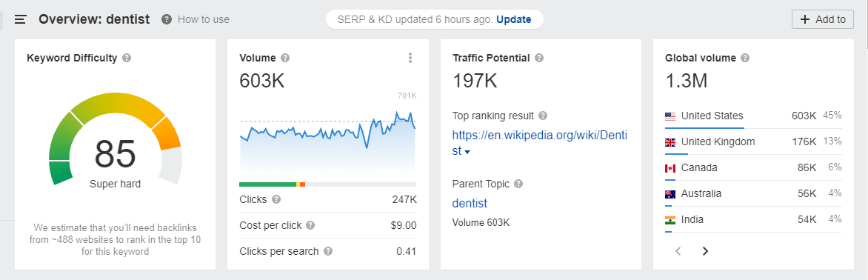Image resolution: width=868 pixels, height=280 pixels.
Task: Click the Volume help question icon
Action: [285, 58]
